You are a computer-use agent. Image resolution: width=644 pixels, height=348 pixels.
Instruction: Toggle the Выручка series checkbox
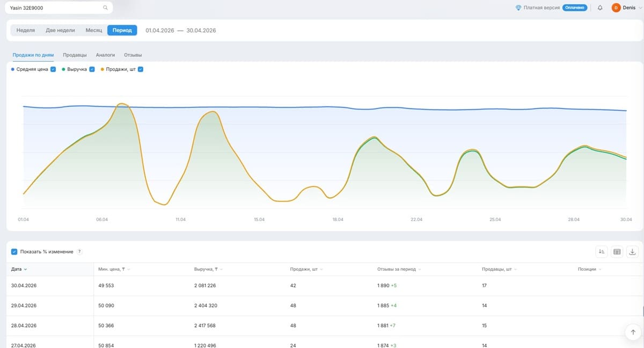tap(92, 69)
